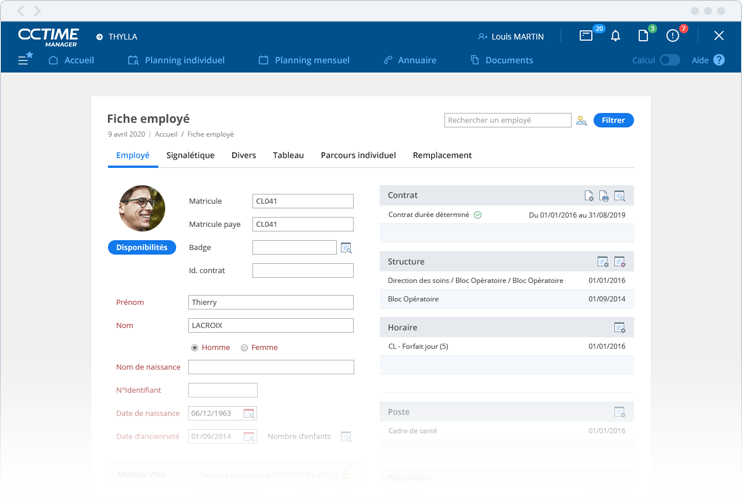The height and width of the screenshot is (502, 742).
Task: Click the Matricule paye field
Action: click(x=303, y=225)
